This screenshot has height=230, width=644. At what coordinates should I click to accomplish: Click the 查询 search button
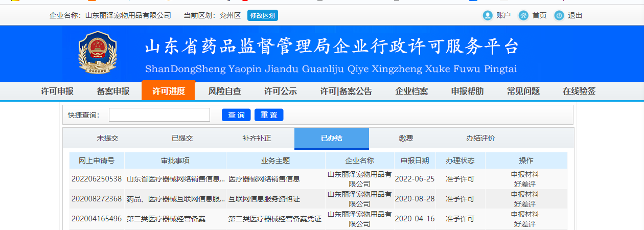[x=236, y=115]
